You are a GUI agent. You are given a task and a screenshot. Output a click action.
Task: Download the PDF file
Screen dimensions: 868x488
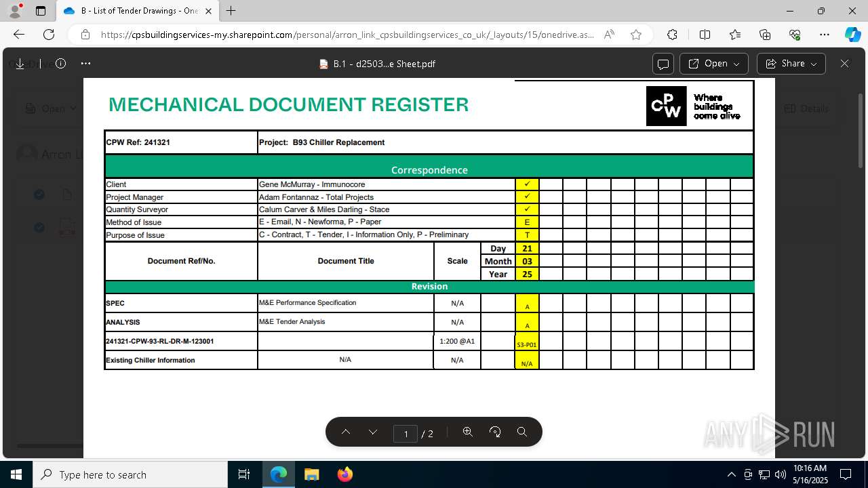pyautogui.click(x=20, y=64)
